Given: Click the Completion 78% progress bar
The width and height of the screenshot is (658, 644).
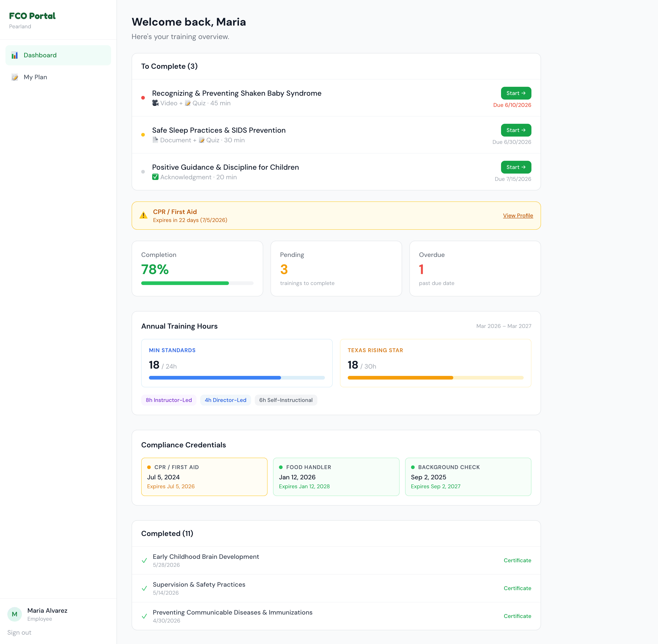Looking at the screenshot, I should (x=197, y=283).
